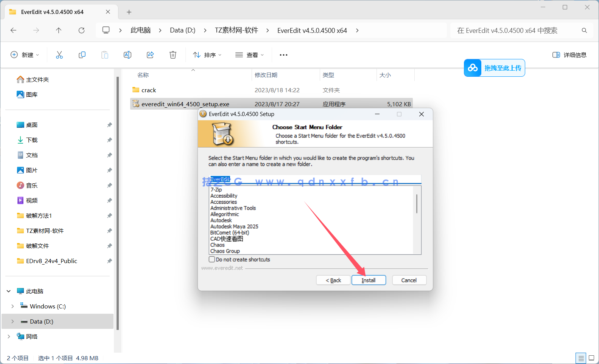Select Accessories in the folder list
599x364 pixels.
pos(224,202)
